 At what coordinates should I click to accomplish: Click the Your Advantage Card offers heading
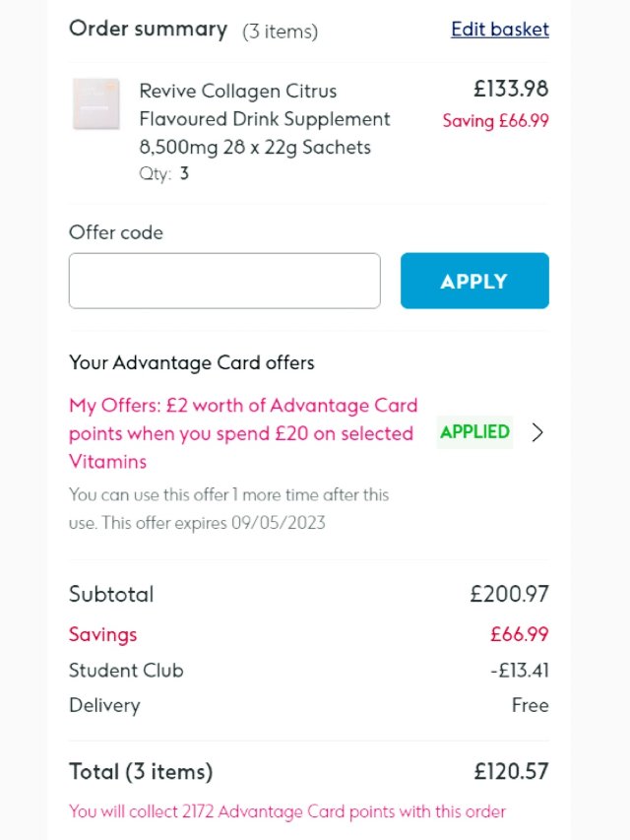[x=192, y=362]
